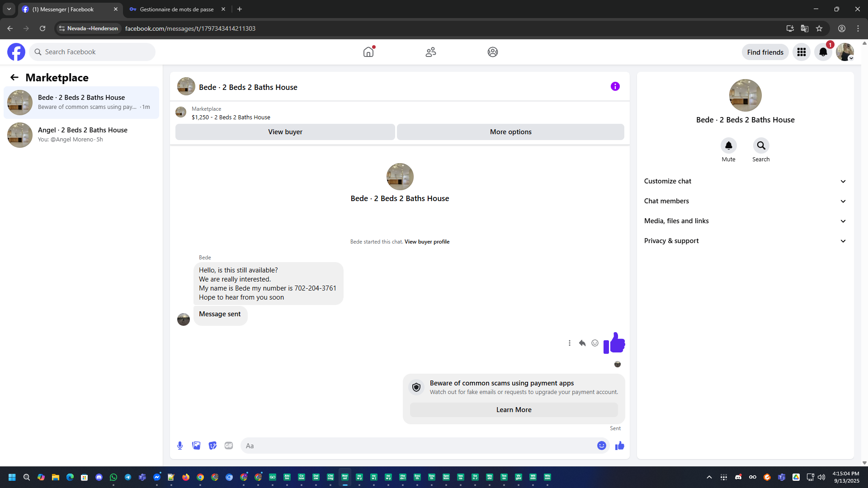This screenshot has height=488, width=868.
Task: React to message with smiley icon
Action: 595,343
